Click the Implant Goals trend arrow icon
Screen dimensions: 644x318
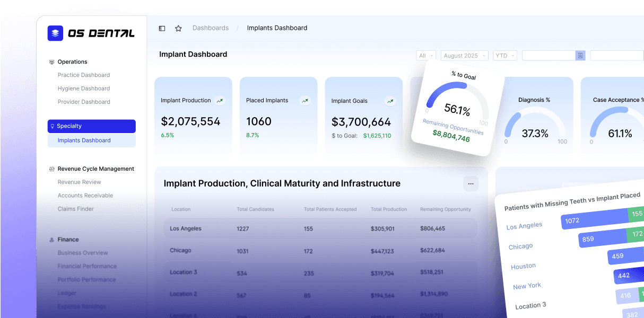[390, 101]
